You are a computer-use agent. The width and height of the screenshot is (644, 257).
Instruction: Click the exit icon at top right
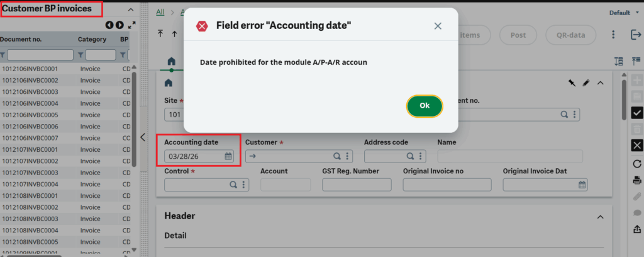635,35
